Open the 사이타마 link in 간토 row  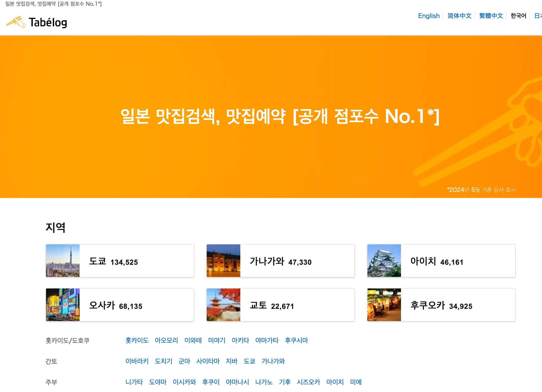tap(208, 361)
